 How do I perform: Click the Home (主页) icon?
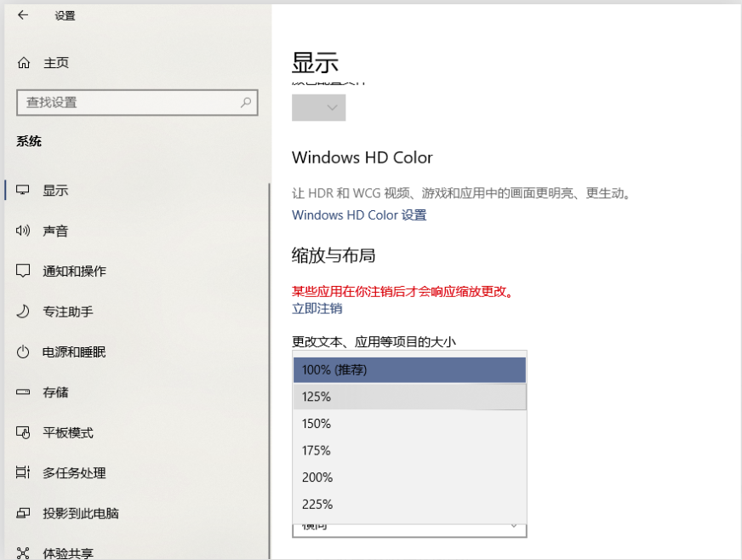(24, 63)
